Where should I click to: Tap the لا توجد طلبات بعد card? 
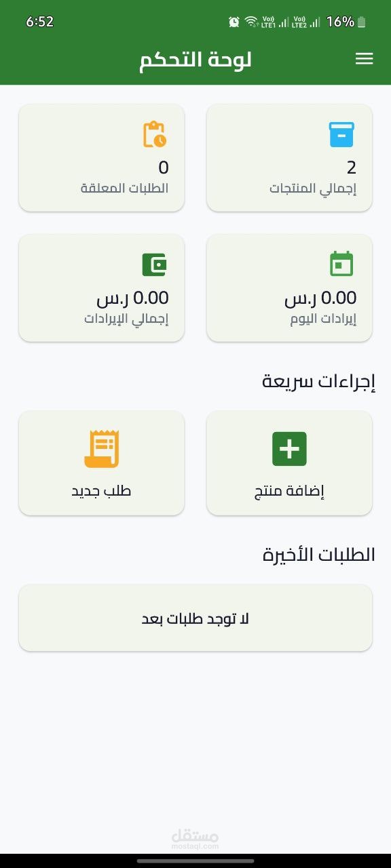click(195, 617)
